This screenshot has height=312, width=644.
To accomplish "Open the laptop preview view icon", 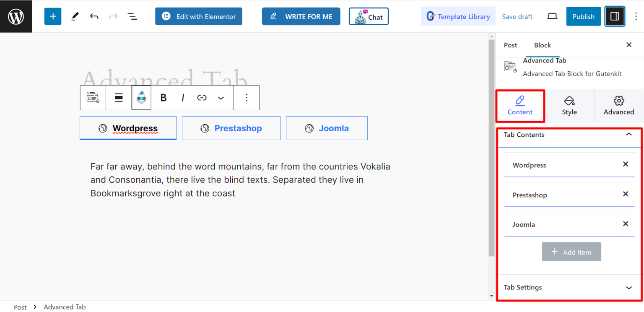I will click(553, 16).
